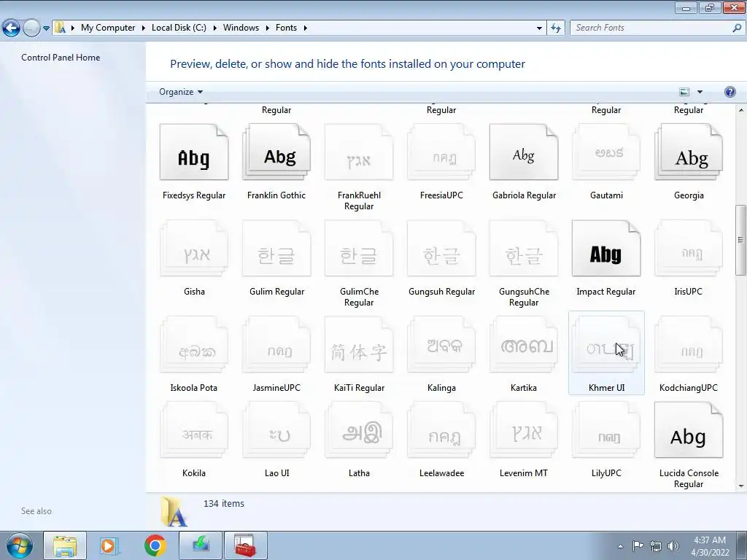Select the Leelawadee font icon
The image size is (747, 560).
tap(441, 429)
